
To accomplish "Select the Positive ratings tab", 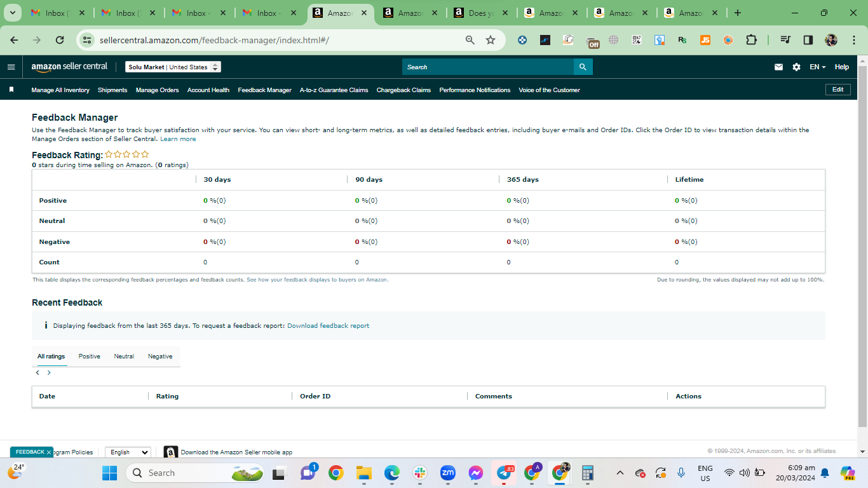I will click(90, 356).
